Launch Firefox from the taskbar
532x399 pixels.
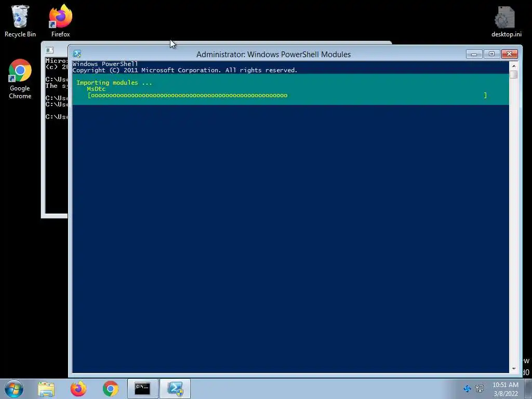click(78, 389)
